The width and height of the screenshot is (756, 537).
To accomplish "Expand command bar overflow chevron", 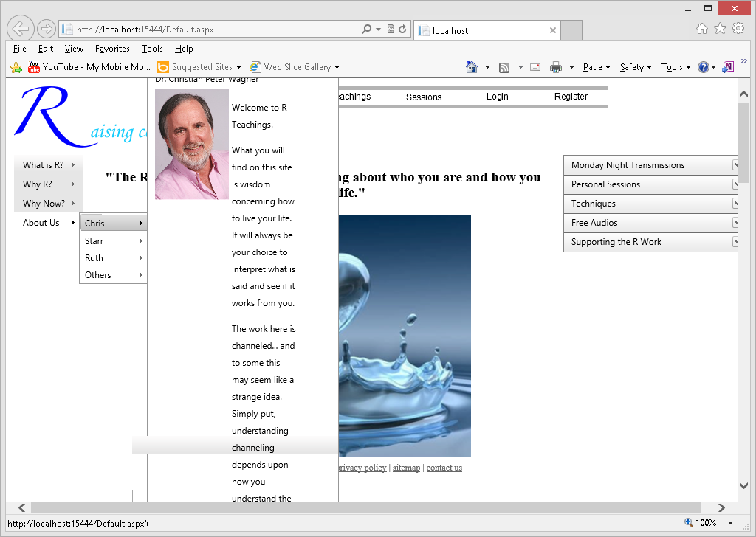I will point(744,61).
